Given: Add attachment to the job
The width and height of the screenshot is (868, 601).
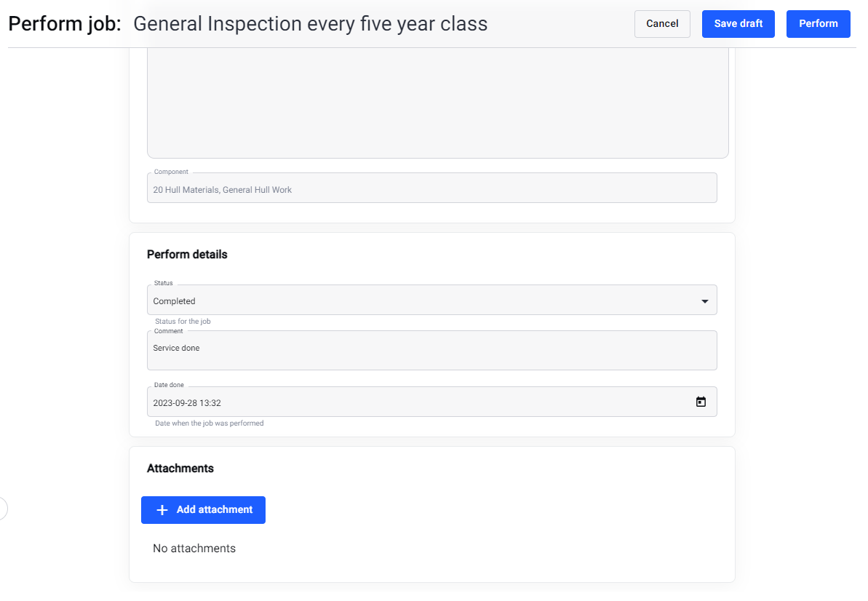Looking at the screenshot, I should (203, 510).
